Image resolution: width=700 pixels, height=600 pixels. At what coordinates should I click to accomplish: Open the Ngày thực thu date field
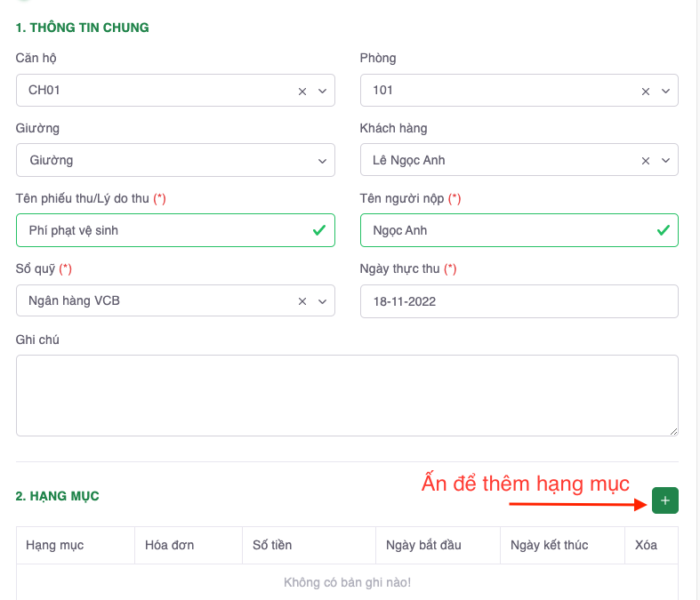click(519, 301)
